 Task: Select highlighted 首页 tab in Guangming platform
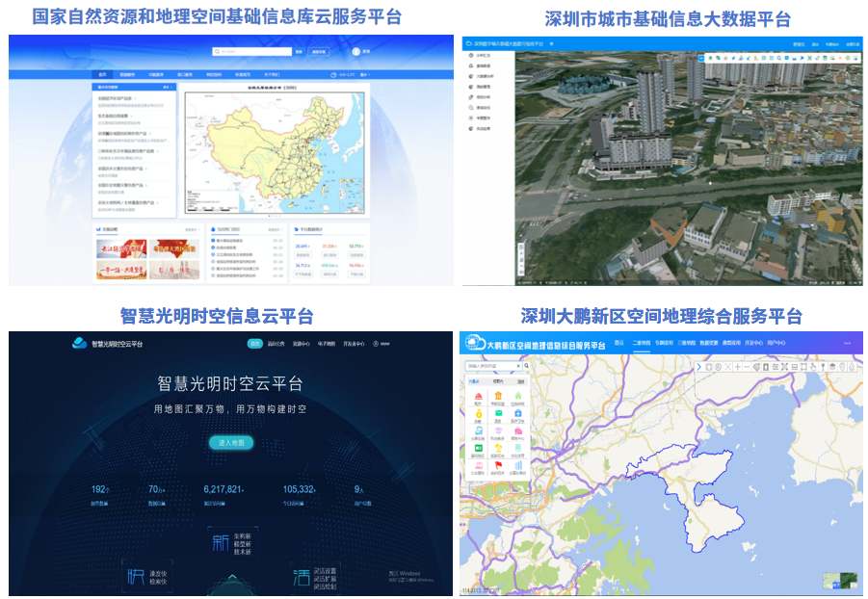tap(254, 344)
